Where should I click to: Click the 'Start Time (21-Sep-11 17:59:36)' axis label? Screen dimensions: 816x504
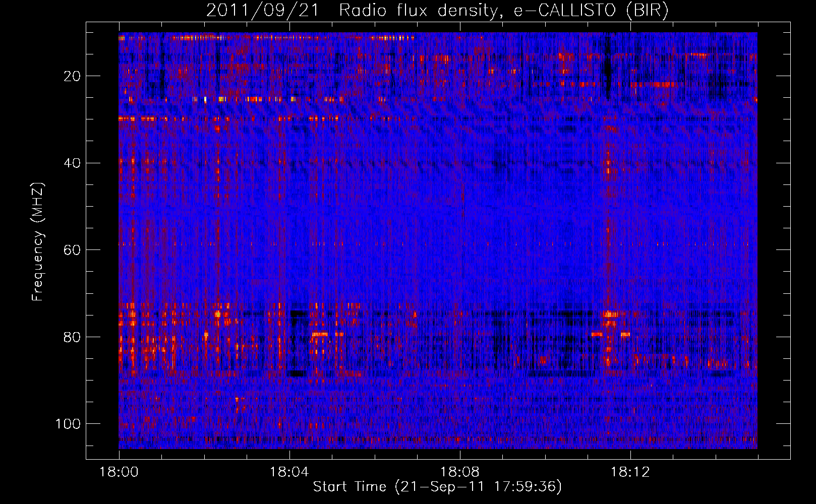[x=437, y=487]
